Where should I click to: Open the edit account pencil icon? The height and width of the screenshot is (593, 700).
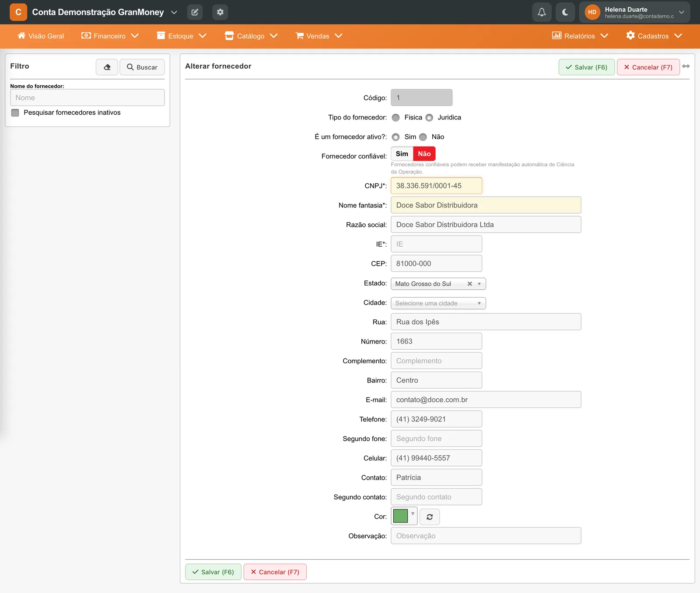click(195, 12)
